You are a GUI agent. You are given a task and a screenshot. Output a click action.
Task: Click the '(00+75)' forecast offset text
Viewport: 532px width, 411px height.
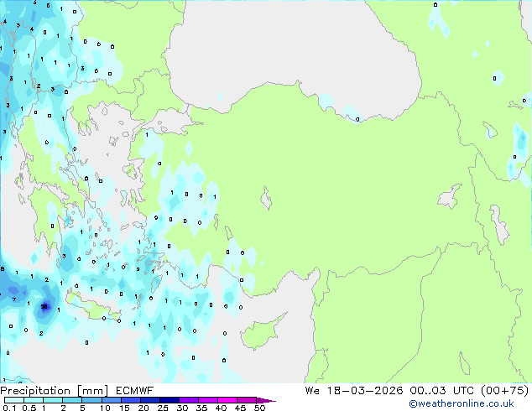(x=505, y=391)
